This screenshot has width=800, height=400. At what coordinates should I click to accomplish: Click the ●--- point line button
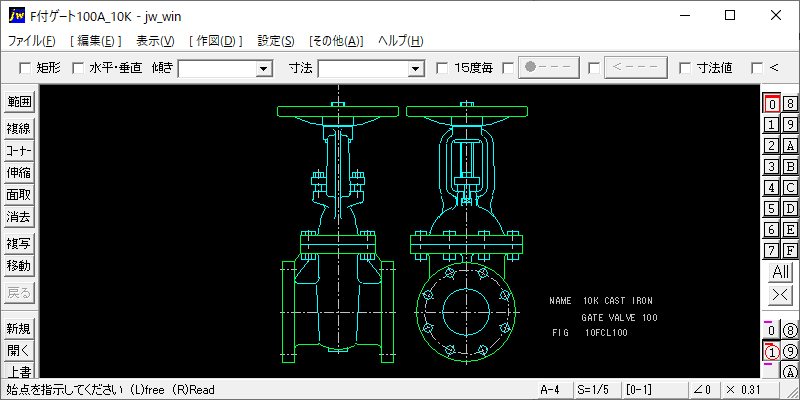click(549, 67)
